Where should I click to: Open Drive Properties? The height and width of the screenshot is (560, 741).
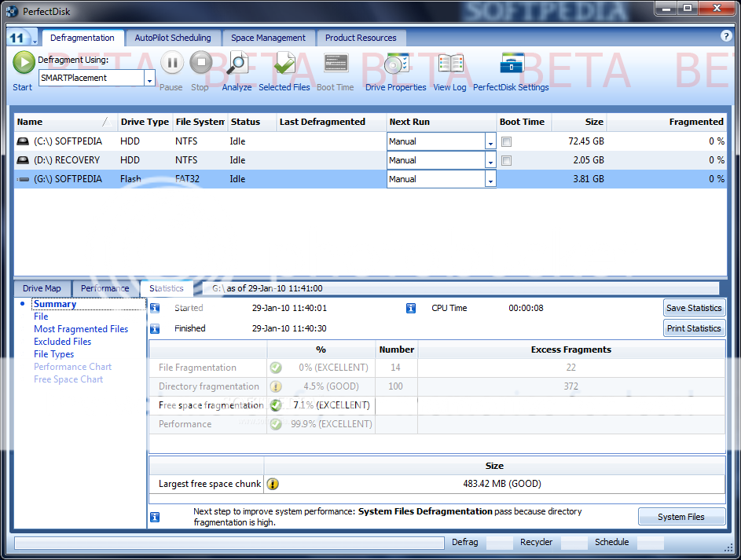[x=395, y=64]
